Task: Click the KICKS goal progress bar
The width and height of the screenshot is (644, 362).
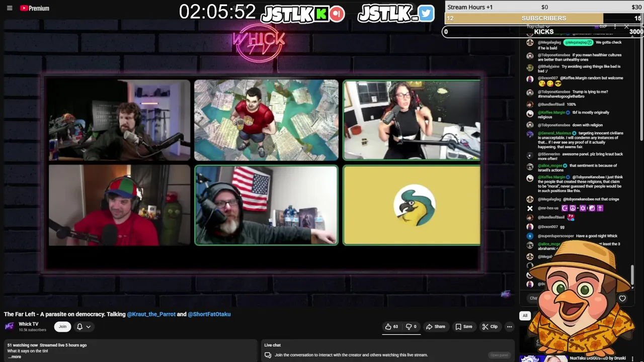Action: pos(543,32)
